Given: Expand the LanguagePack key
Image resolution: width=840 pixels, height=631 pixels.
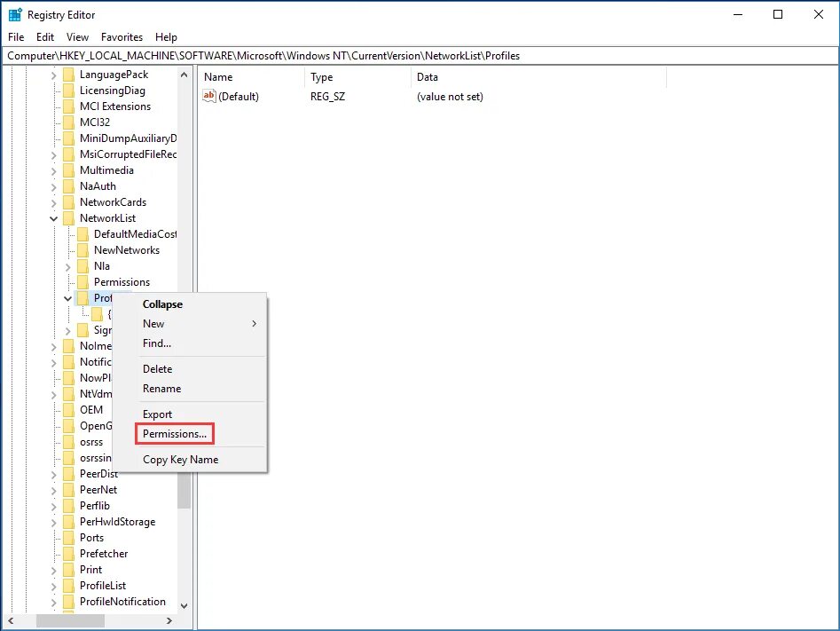Looking at the screenshot, I should pyautogui.click(x=53, y=75).
